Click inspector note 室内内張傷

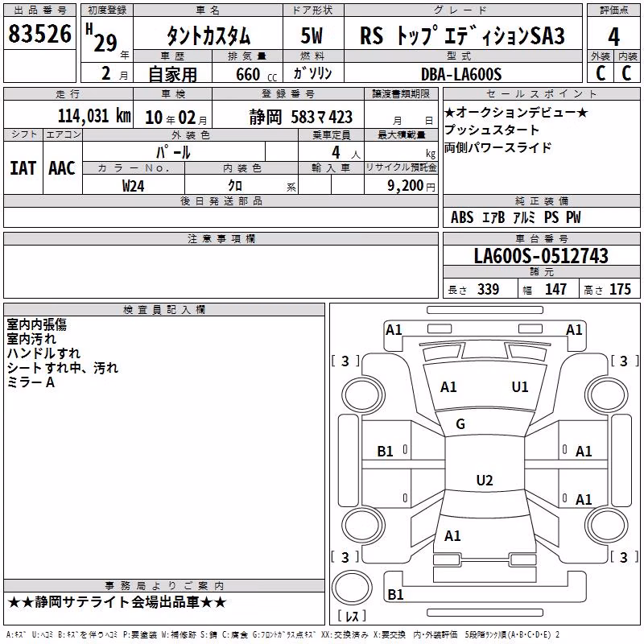[36, 324]
